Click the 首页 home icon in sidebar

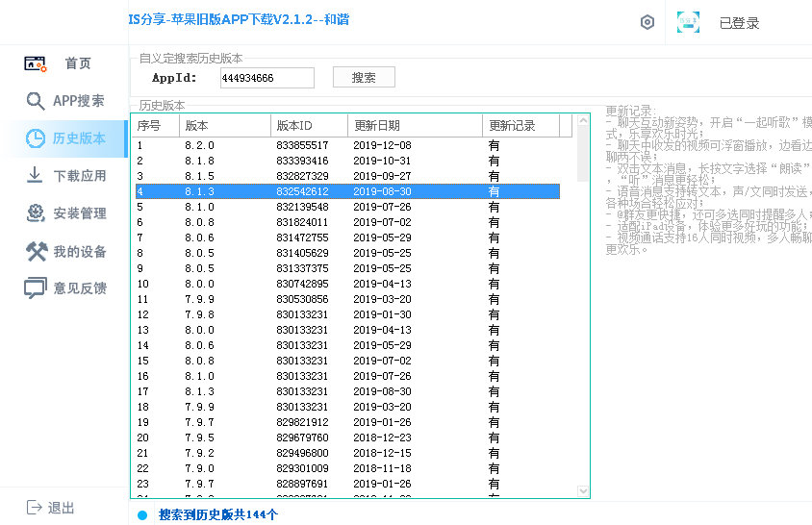[x=36, y=63]
